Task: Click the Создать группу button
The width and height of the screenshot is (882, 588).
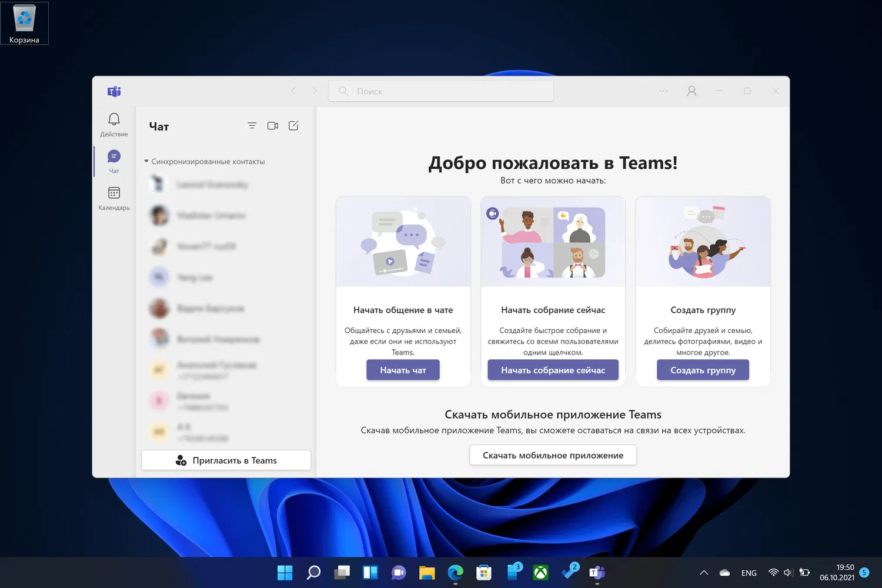Action: [703, 370]
